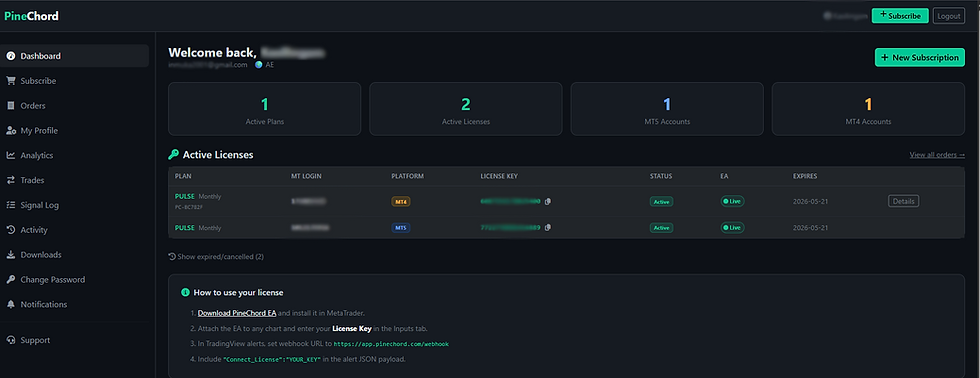Click New Subscription button
This screenshot has width=980, height=378.
919,57
